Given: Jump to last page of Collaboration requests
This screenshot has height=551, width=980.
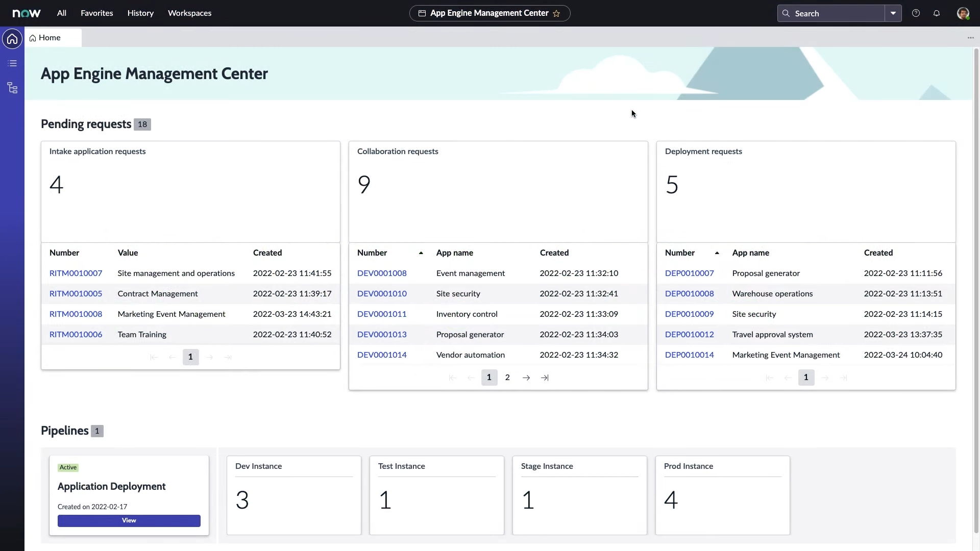Looking at the screenshot, I should click(x=545, y=378).
